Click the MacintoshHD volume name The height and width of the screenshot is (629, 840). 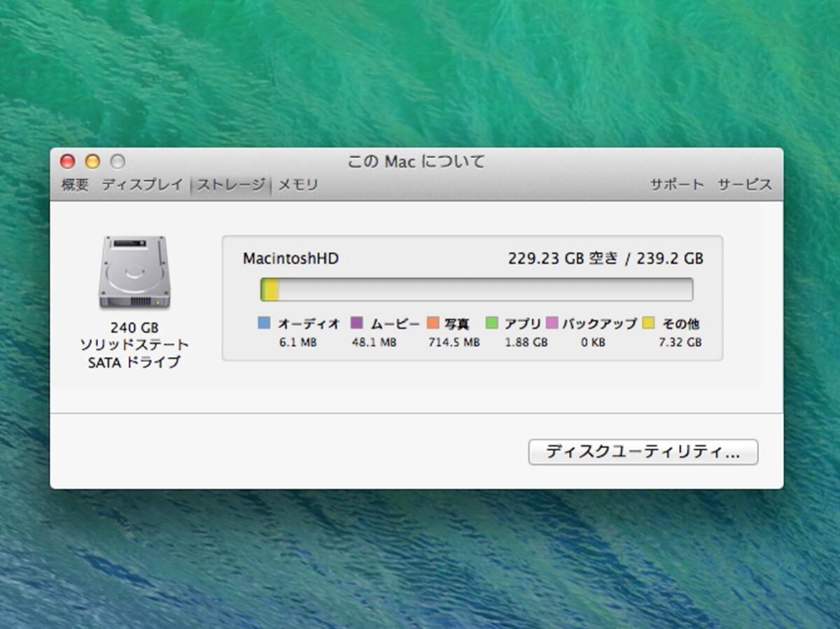click(x=290, y=259)
